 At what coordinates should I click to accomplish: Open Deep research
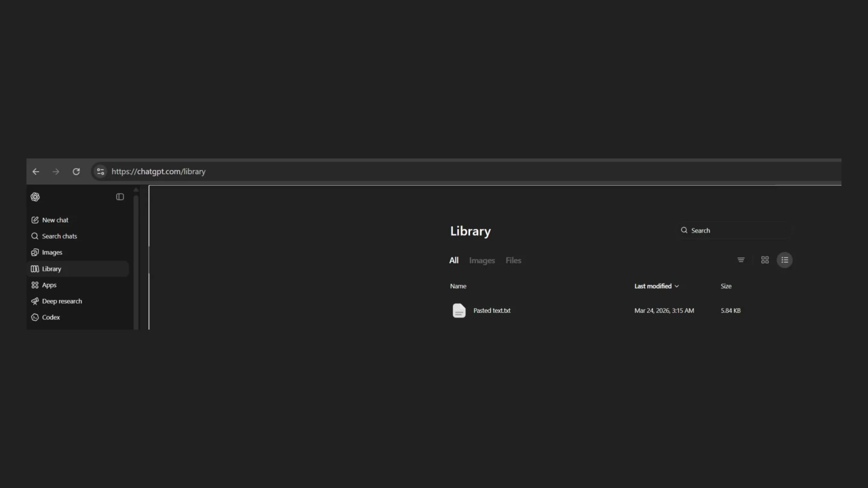click(x=62, y=301)
